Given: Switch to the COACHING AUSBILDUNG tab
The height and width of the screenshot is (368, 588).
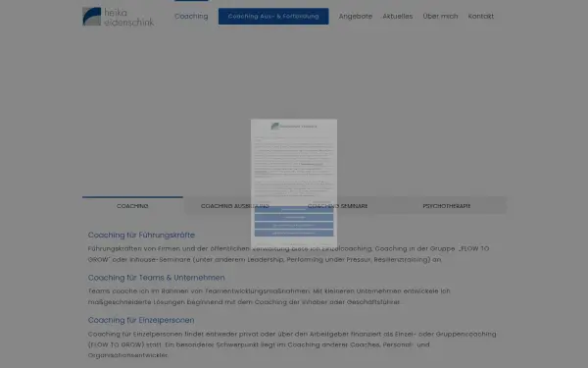Looking at the screenshot, I should click(x=235, y=206).
